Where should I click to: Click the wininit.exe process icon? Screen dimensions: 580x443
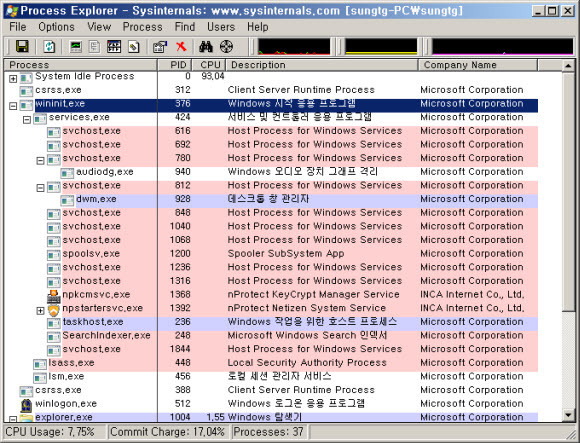point(26,105)
